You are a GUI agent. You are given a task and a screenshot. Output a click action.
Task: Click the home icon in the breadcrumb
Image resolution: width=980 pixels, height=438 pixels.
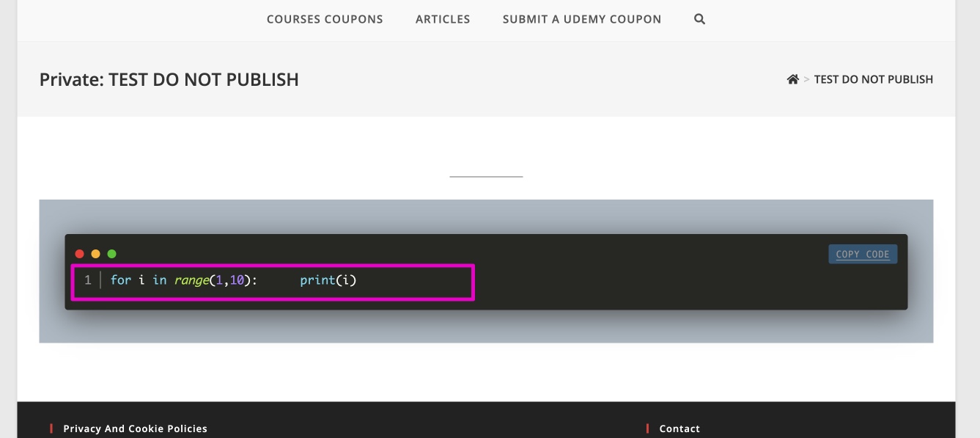click(x=792, y=79)
